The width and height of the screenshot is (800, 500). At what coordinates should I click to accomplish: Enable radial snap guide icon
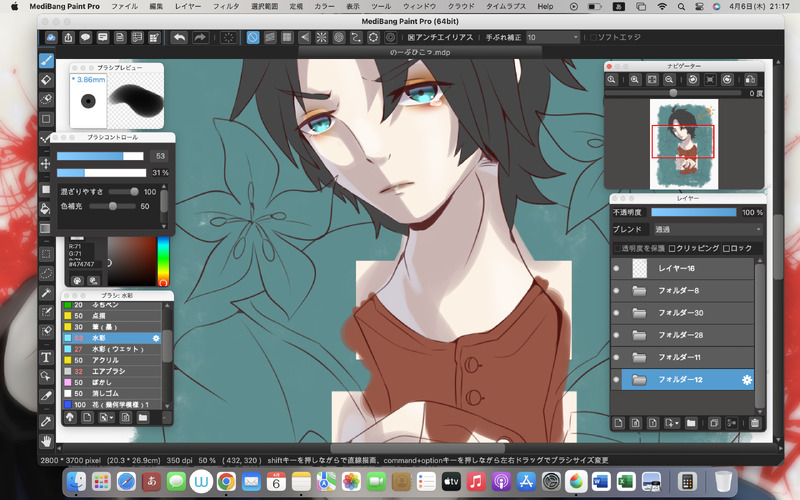click(321, 37)
